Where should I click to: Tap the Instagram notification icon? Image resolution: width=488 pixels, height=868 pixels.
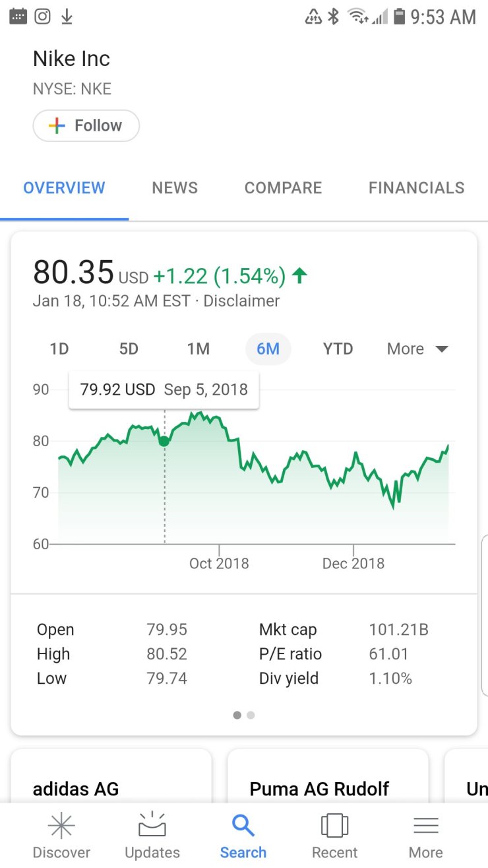[x=42, y=16]
